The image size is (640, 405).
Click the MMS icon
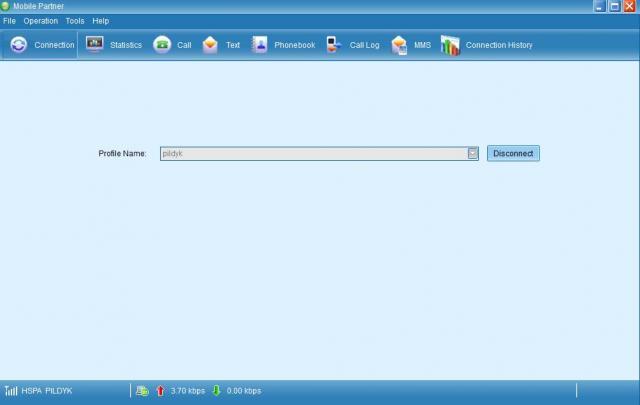(400, 45)
